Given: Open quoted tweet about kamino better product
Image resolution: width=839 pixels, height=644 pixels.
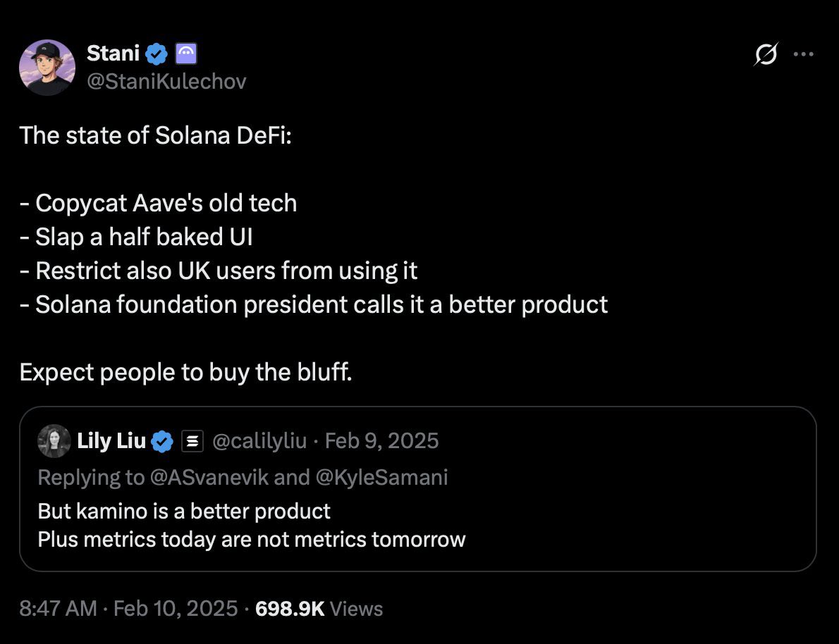Looking at the screenshot, I should 417,525.
